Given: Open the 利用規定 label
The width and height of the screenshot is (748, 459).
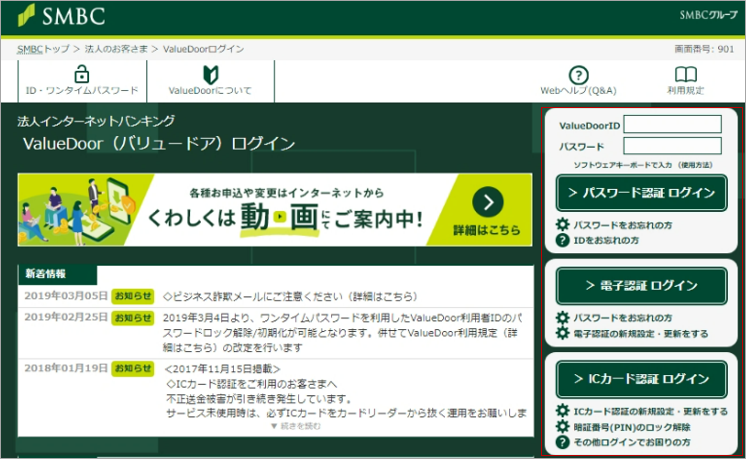Looking at the screenshot, I should pyautogui.click(x=686, y=91).
